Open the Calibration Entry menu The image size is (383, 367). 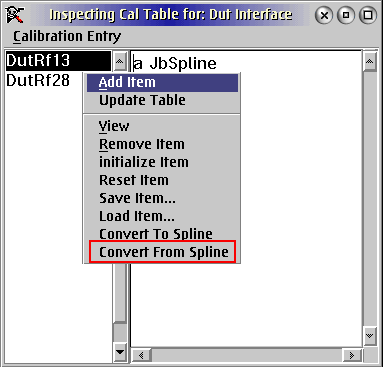point(67,36)
